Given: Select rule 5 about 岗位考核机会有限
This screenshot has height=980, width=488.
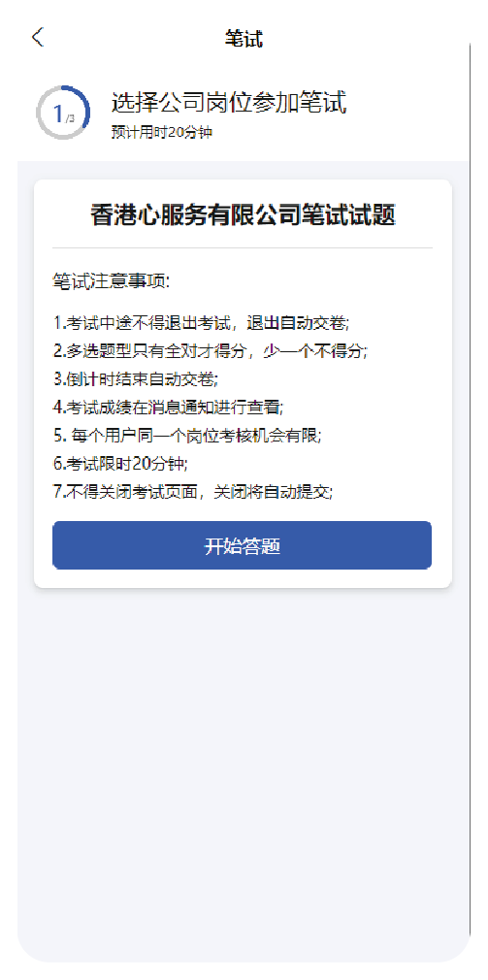Looking at the screenshot, I should tap(187, 436).
